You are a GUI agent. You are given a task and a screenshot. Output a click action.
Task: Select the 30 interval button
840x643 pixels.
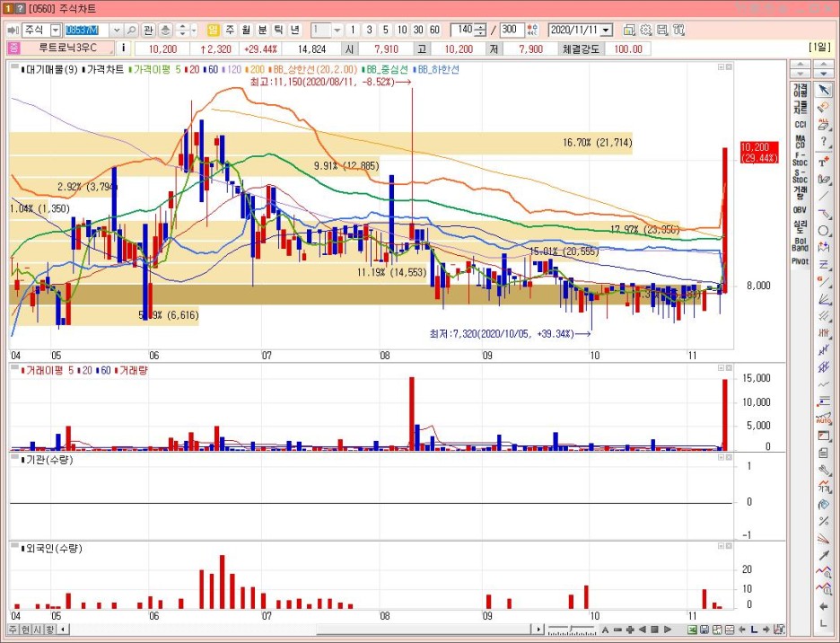point(418,30)
